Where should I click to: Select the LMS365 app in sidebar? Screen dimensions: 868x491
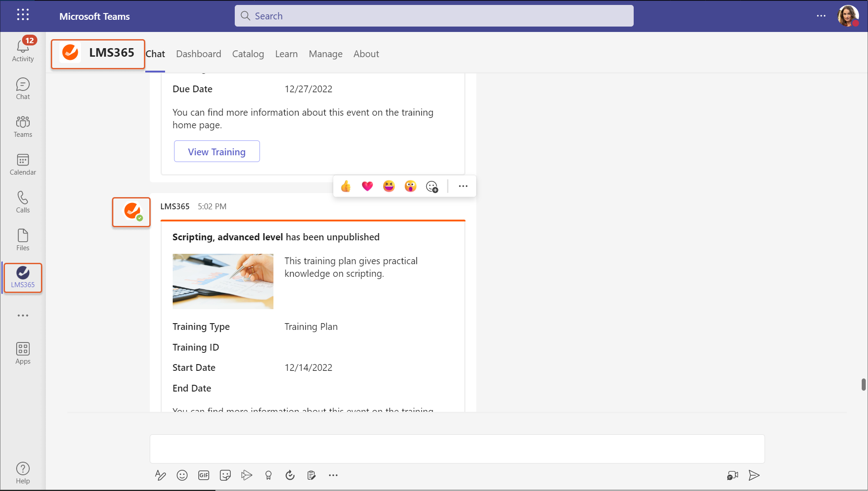pyautogui.click(x=23, y=278)
